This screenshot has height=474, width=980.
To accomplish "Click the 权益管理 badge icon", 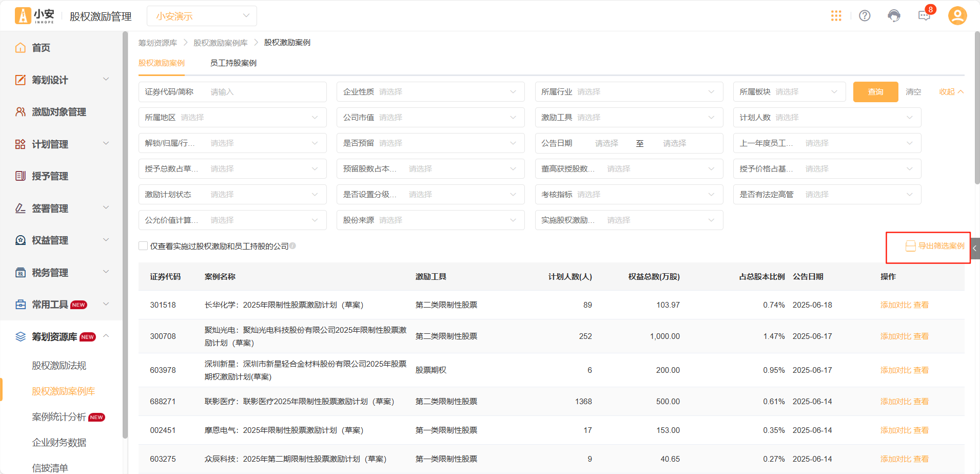I will [x=20, y=240].
